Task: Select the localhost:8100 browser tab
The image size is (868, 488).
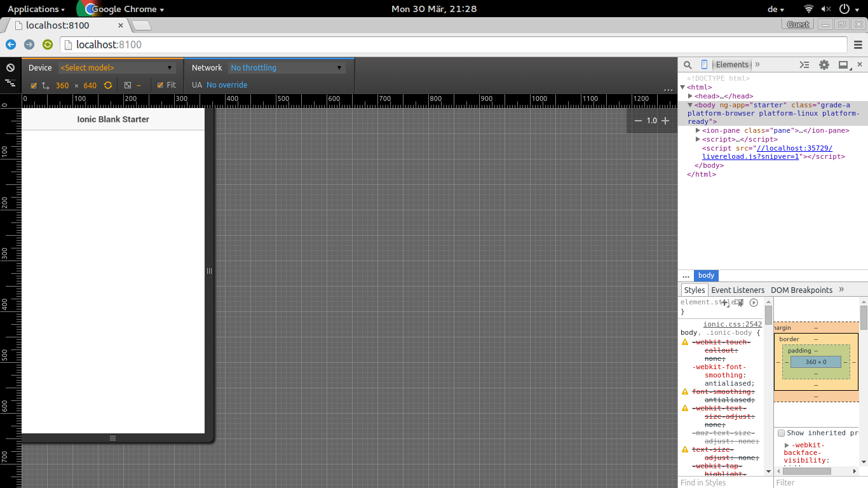Action: tap(67, 25)
